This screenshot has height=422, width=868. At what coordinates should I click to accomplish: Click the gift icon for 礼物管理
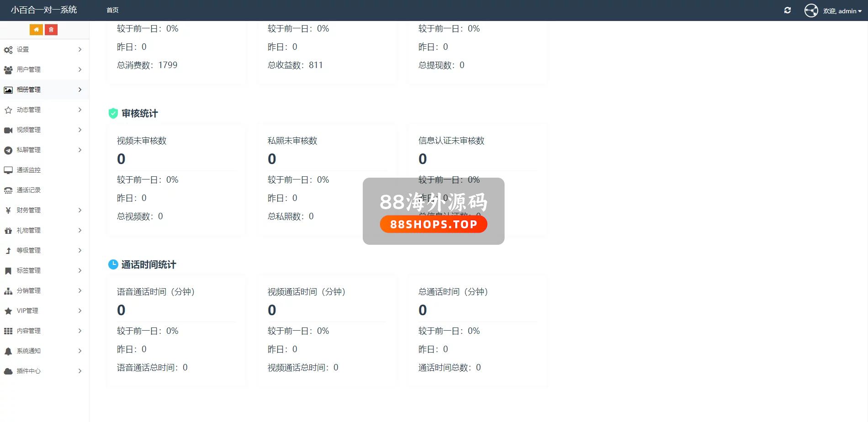[x=8, y=231]
